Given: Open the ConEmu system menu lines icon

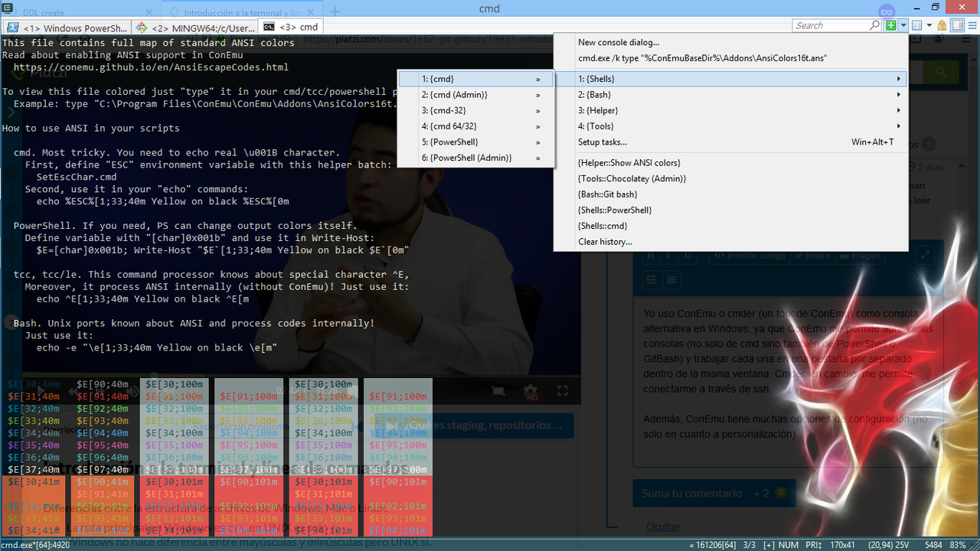Looking at the screenshot, I should pos(972,25).
